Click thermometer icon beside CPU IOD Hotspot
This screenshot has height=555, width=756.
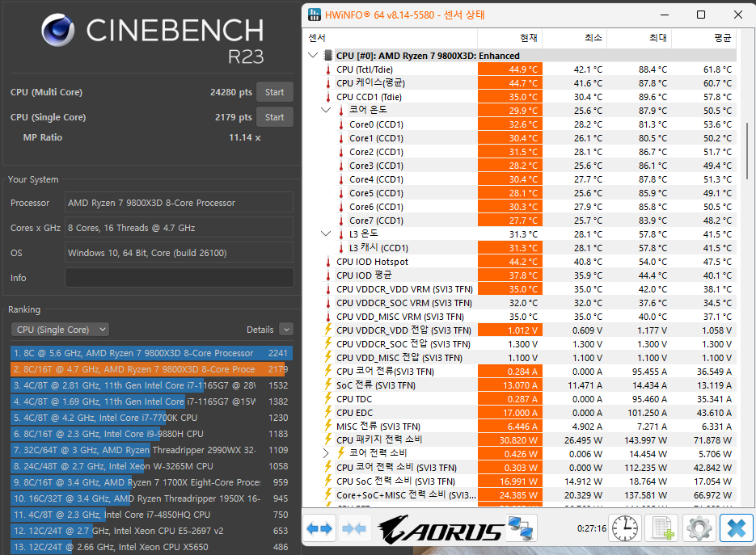(x=328, y=262)
